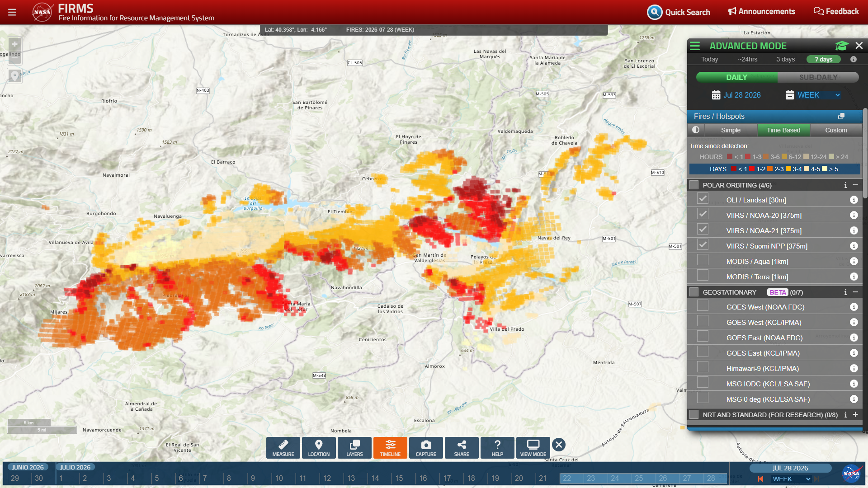Collapse the Geostationary section
Image resolution: width=868 pixels, height=488 pixels.
855,292
